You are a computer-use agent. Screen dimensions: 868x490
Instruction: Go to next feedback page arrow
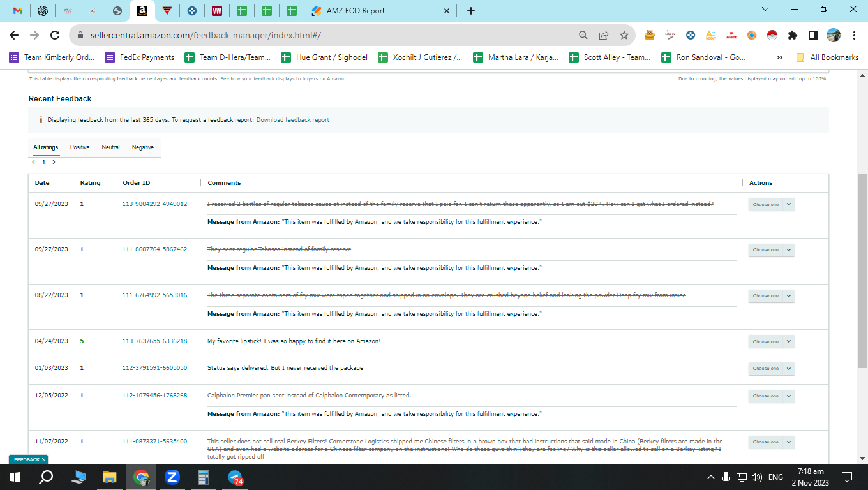click(54, 162)
